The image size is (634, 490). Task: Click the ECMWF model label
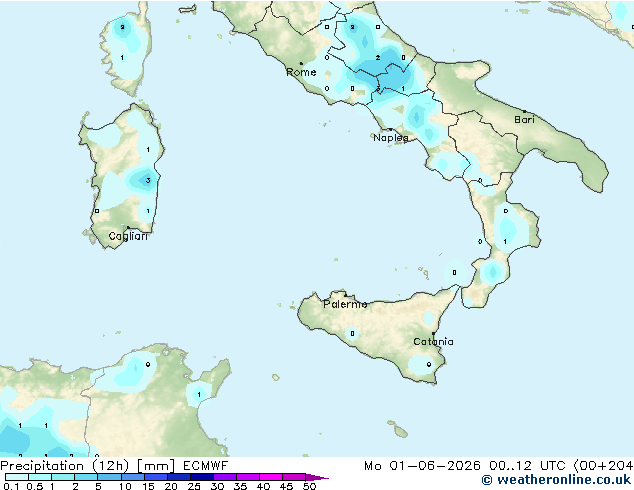click(x=205, y=466)
